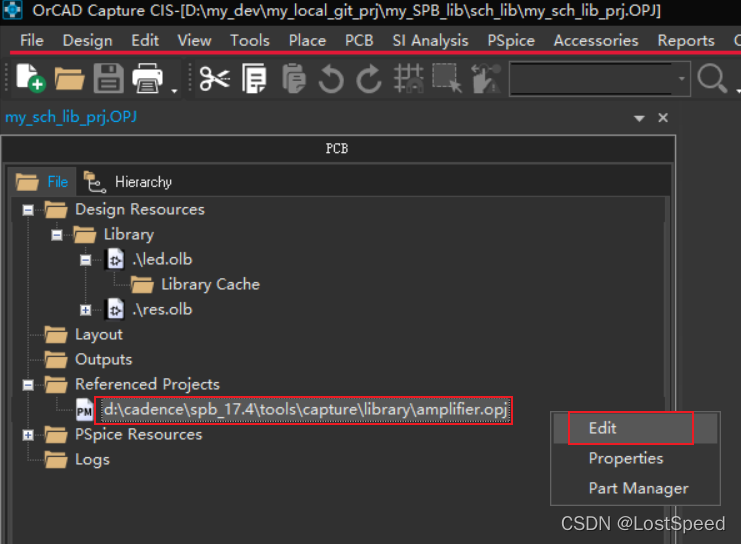Click the Cut scissors icon
741x544 pixels.
pos(213,78)
